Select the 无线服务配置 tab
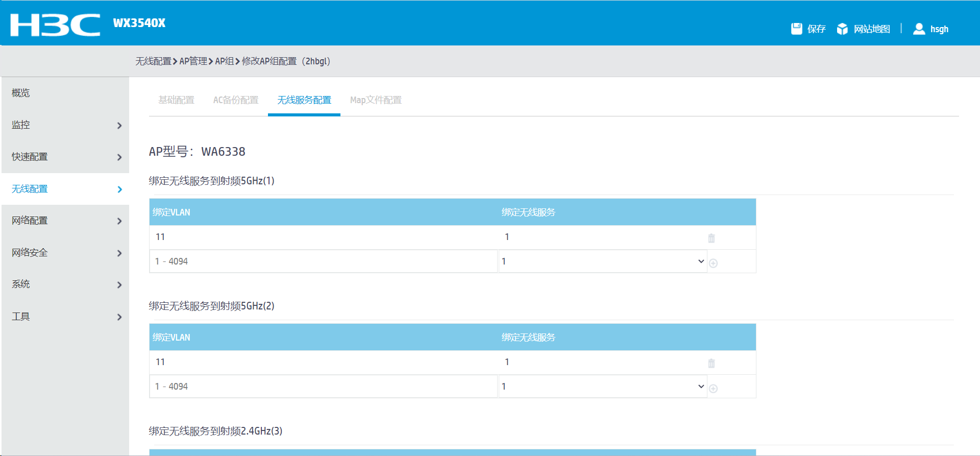Image resolution: width=980 pixels, height=456 pixels. pyautogui.click(x=304, y=100)
